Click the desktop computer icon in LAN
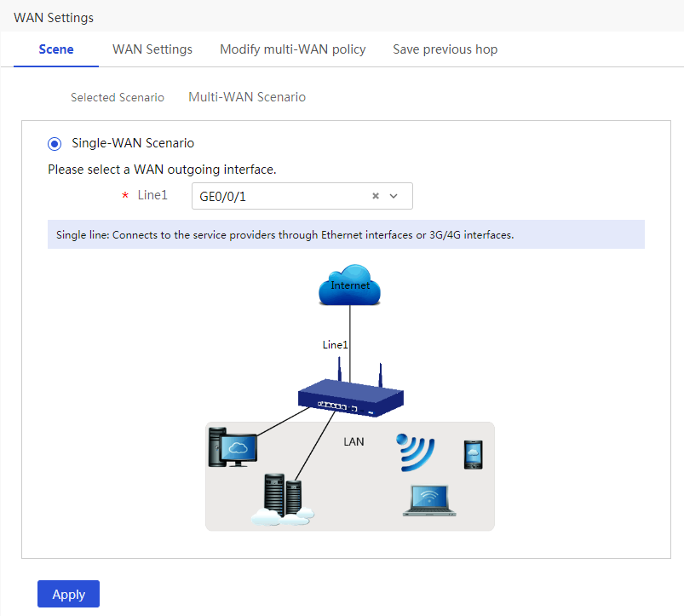Screen dimensions: 684x616 [x=233, y=447]
